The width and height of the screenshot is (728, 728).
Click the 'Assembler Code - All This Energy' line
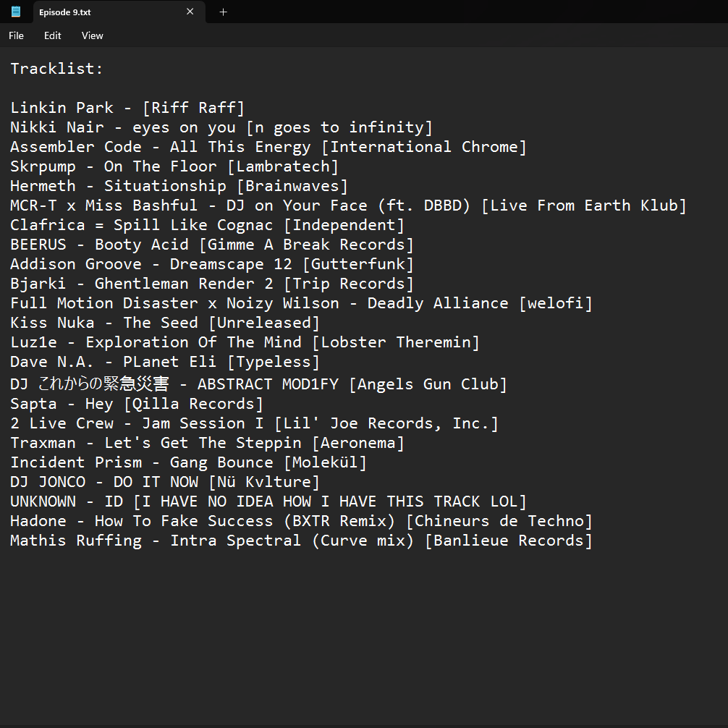(x=268, y=147)
